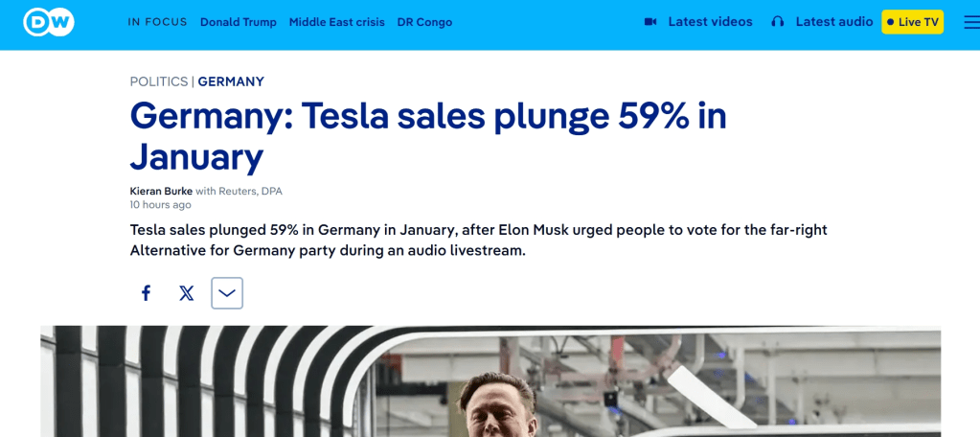This screenshot has height=437, width=980.
Task: Click the headphones icon
Action: pos(778,22)
